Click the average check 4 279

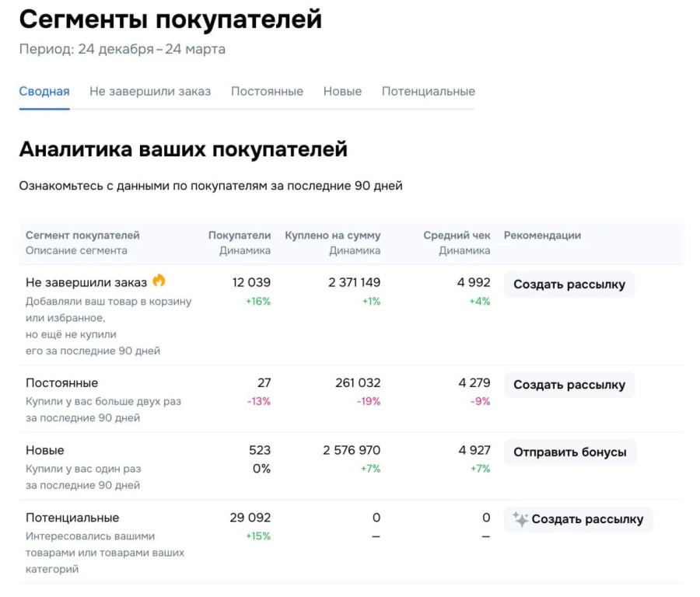tap(474, 382)
